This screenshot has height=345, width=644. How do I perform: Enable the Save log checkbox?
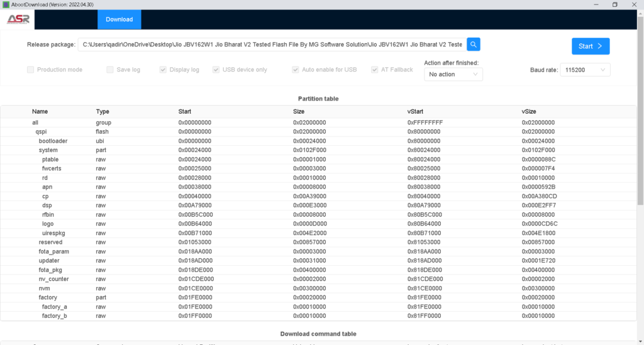[110, 70]
